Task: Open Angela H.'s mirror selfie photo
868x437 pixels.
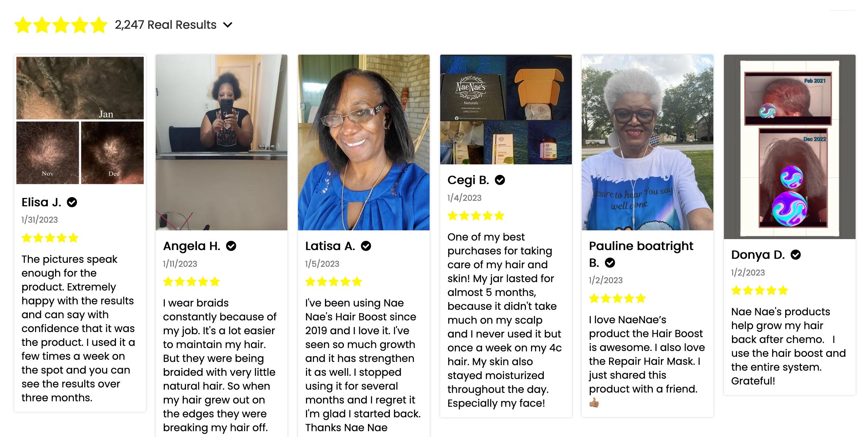Action: pos(221,143)
